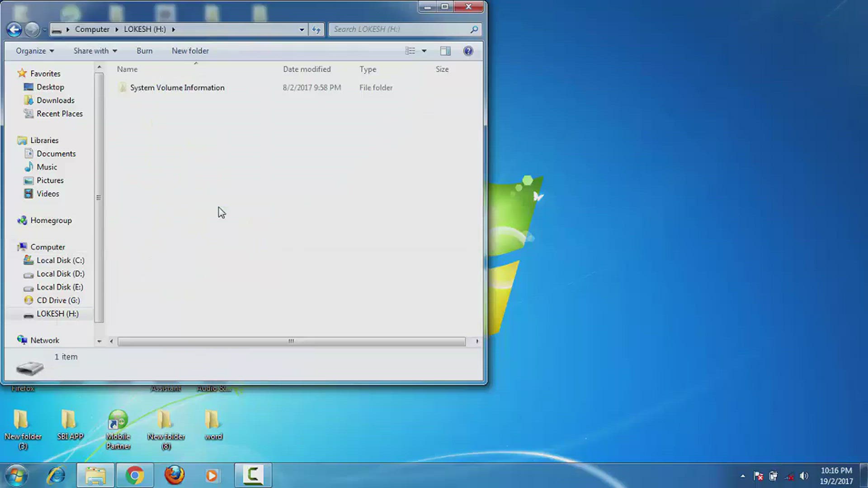Click the Help question mark icon
This screenshot has height=488, width=868.
468,51
